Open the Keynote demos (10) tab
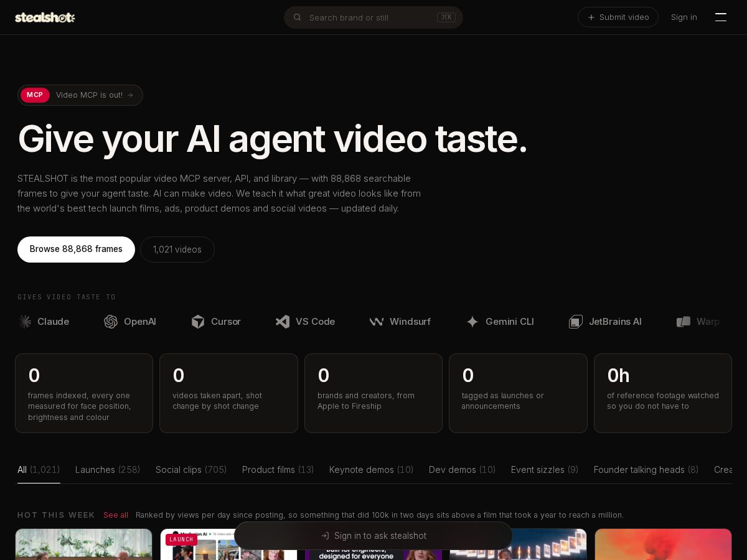 coord(372,470)
